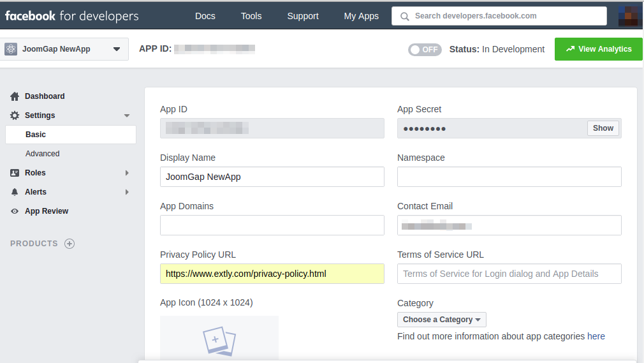
Task: Upload an image via App Icon placeholder
Action: (219, 338)
